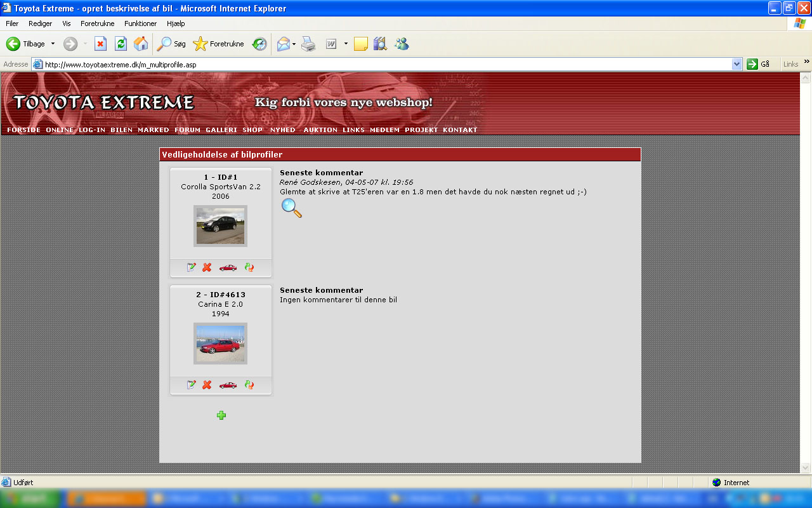Click the Internet zone status indicator
Image resolution: width=812 pixels, height=508 pixels.
[731, 483]
